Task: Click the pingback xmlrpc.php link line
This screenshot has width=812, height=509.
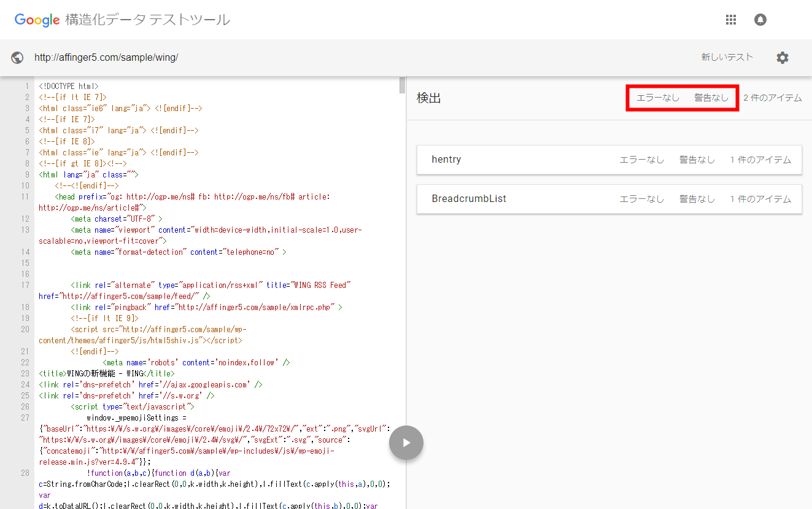Action: tap(206, 307)
